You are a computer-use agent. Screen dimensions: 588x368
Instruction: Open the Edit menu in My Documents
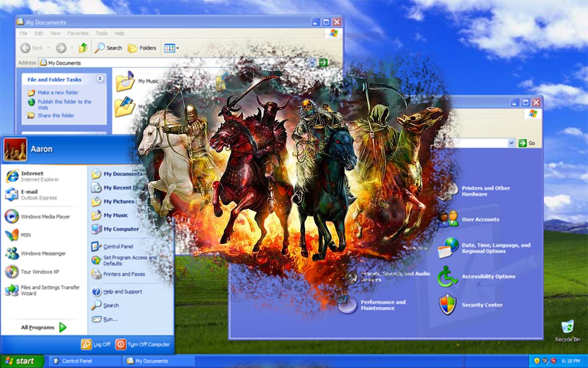(x=39, y=34)
